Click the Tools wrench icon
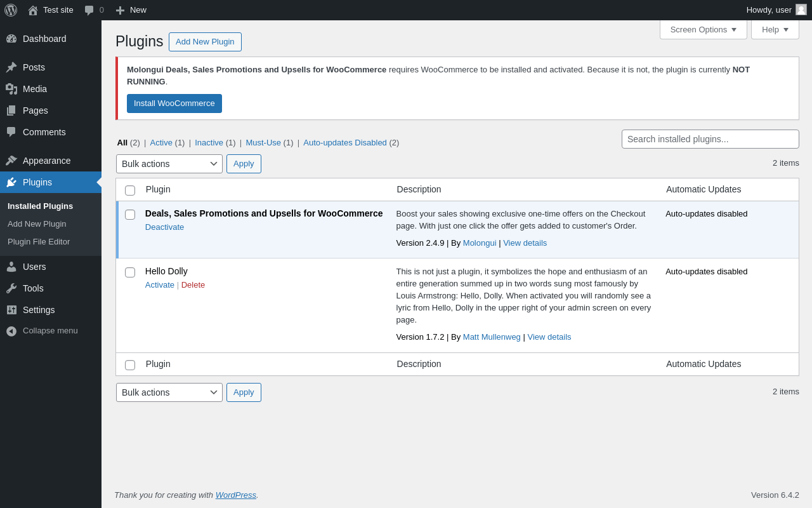Screen dimensions: 812x508 (x=11, y=288)
